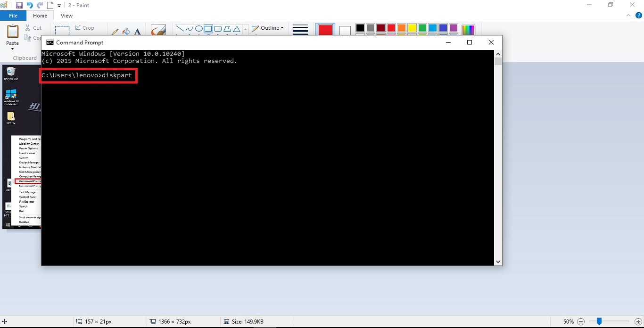
Task: Pick the Rounded rectangle shape
Action: (218, 29)
